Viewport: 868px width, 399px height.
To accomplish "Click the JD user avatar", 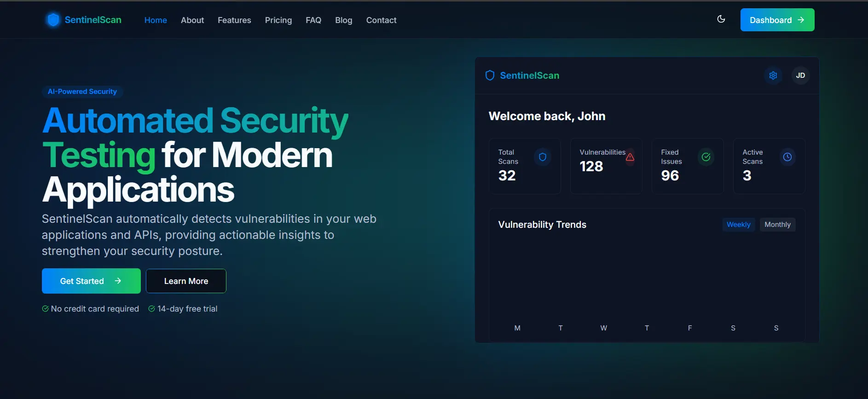I will [x=800, y=75].
